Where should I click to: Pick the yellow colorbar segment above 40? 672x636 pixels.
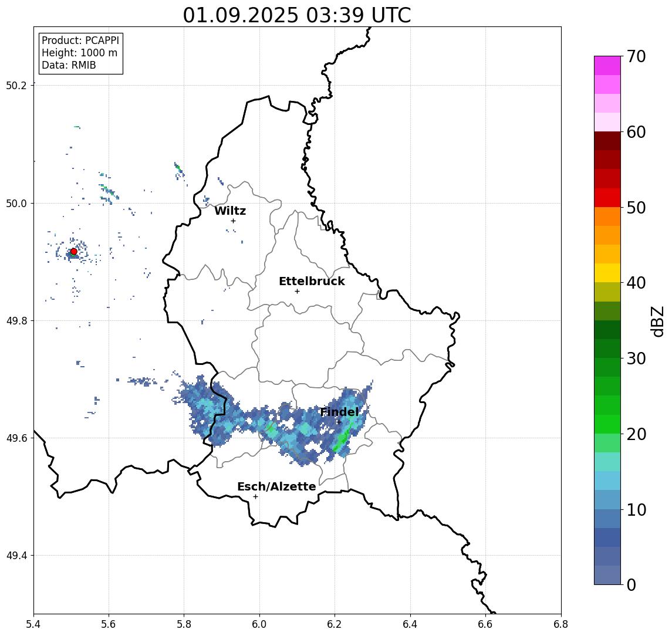tap(607, 273)
